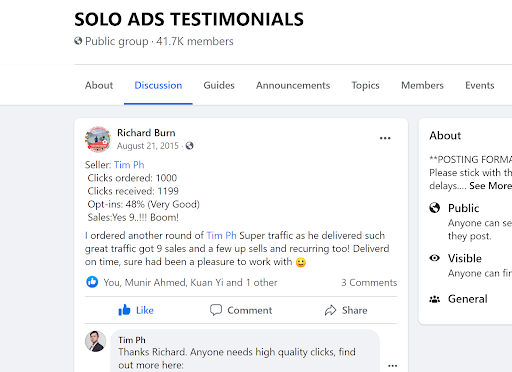Open the Tim Ph link in Seller line
Screen dimensions: 512x372
coord(129,165)
